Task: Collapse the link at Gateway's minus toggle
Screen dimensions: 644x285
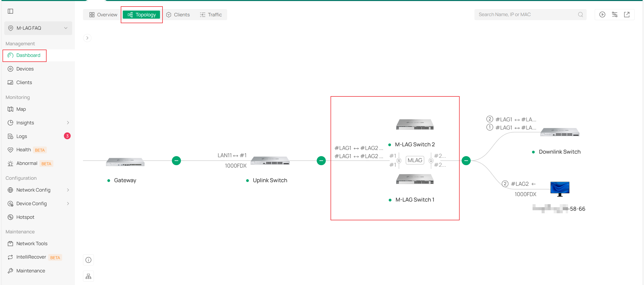Action: pos(176,160)
